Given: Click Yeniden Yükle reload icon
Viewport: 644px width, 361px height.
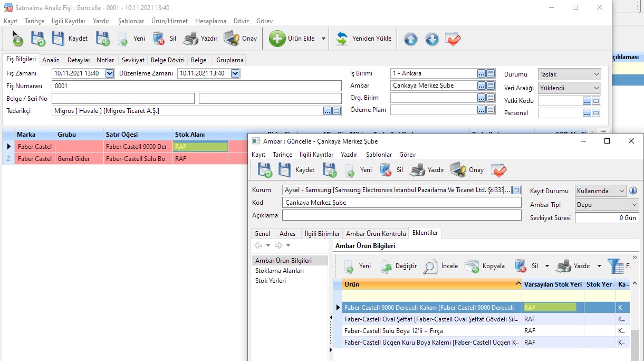Looking at the screenshot, I should tap(342, 39).
